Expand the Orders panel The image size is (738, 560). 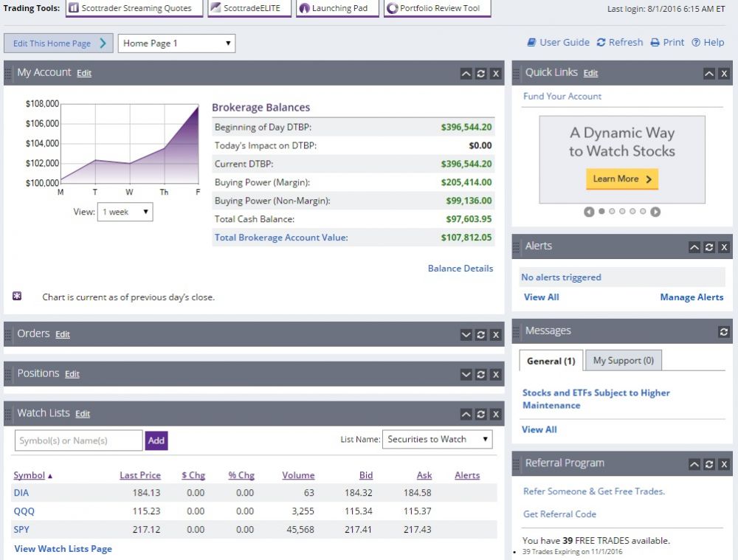click(x=466, y=335)
